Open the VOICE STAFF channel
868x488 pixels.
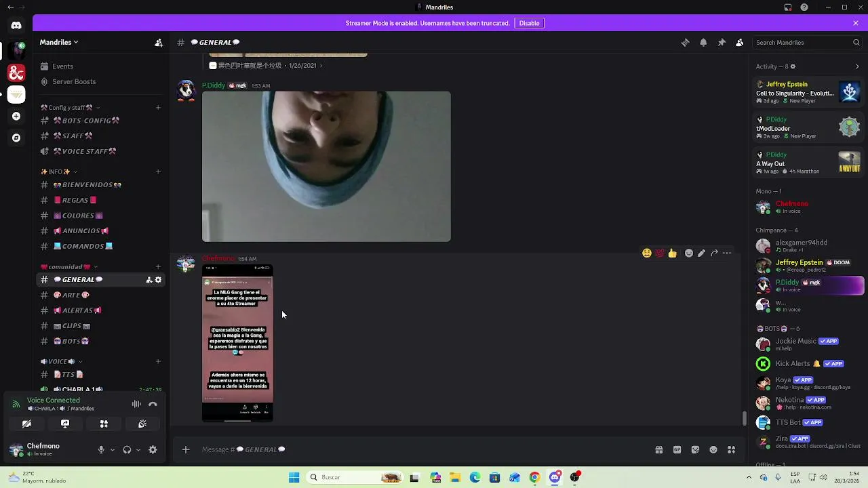102,151
